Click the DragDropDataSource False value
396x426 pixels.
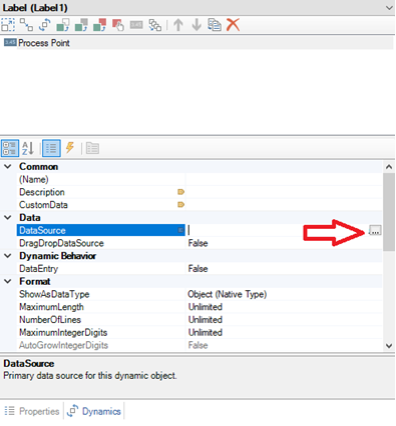coord(198,243)
